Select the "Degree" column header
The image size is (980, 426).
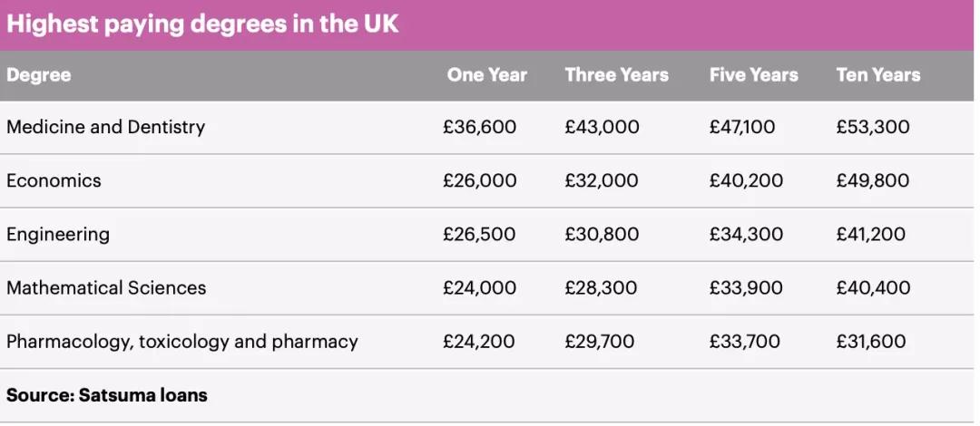click(39, 75)
